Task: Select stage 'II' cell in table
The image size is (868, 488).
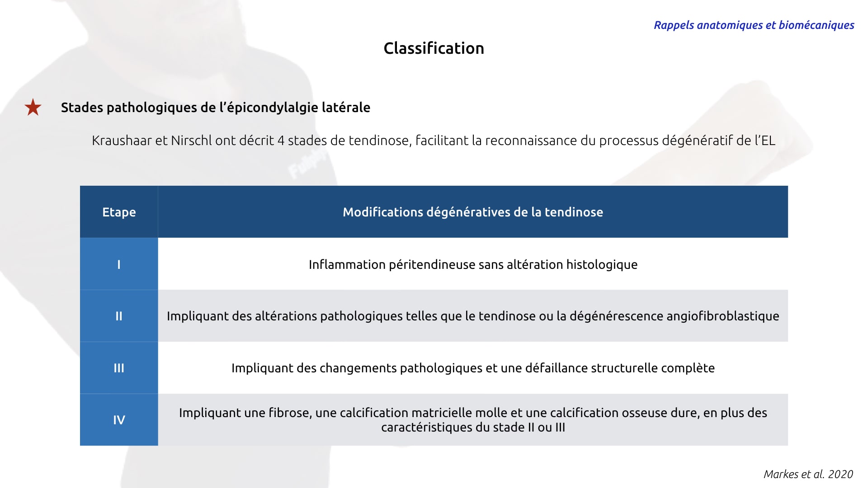Action: click(x=119, y=316)
